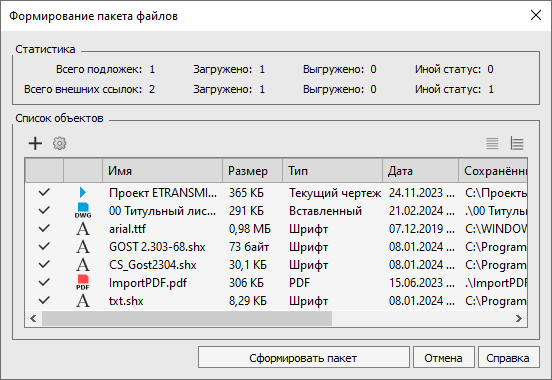Sort by the Размер column header

pos(252,171)
